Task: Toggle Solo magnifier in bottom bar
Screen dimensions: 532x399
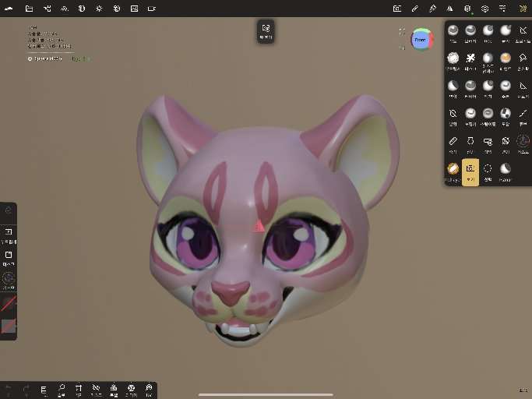Action: pos(62,390)
